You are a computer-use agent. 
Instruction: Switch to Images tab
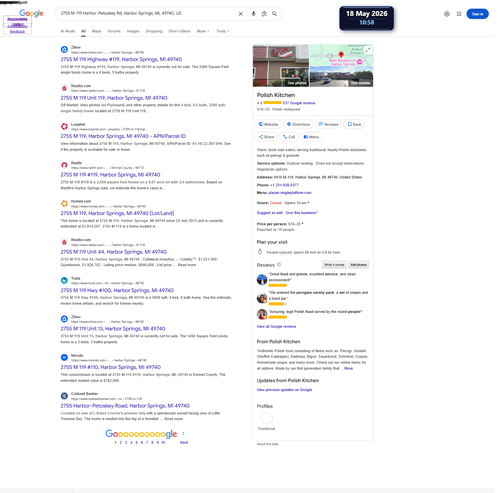133,31
